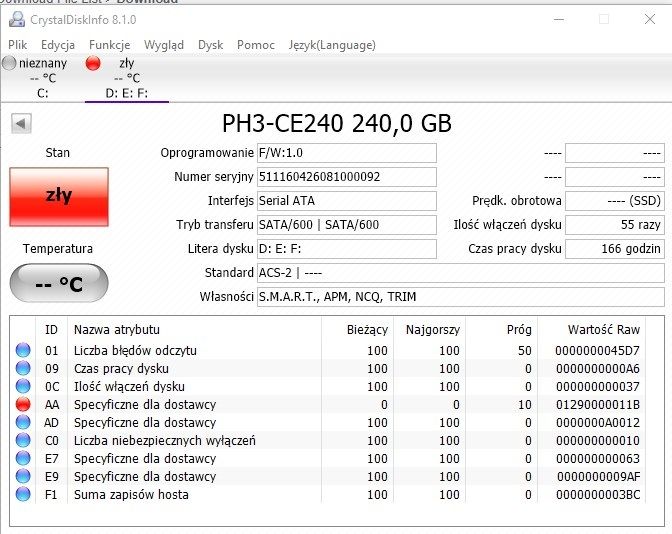Click the blue status dot for attribute 0C
Image resolution: width=672 pixels, height=534 pixels.
[23, 386]
